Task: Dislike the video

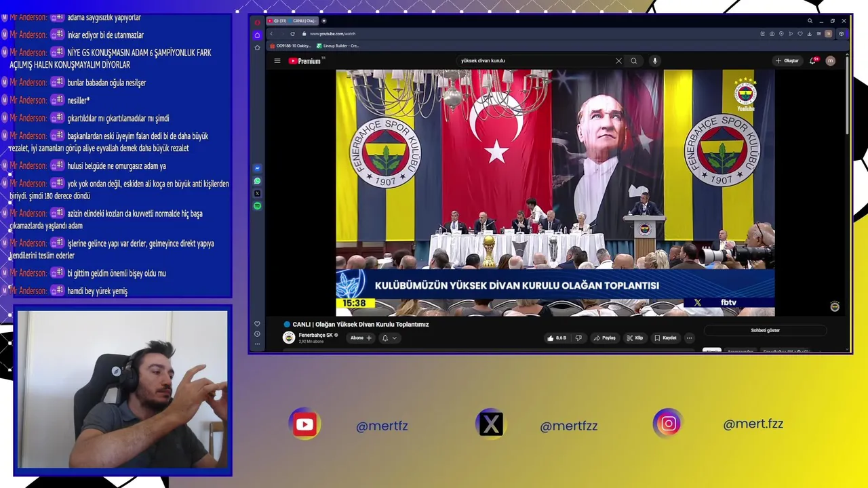Action: point(578,338)
